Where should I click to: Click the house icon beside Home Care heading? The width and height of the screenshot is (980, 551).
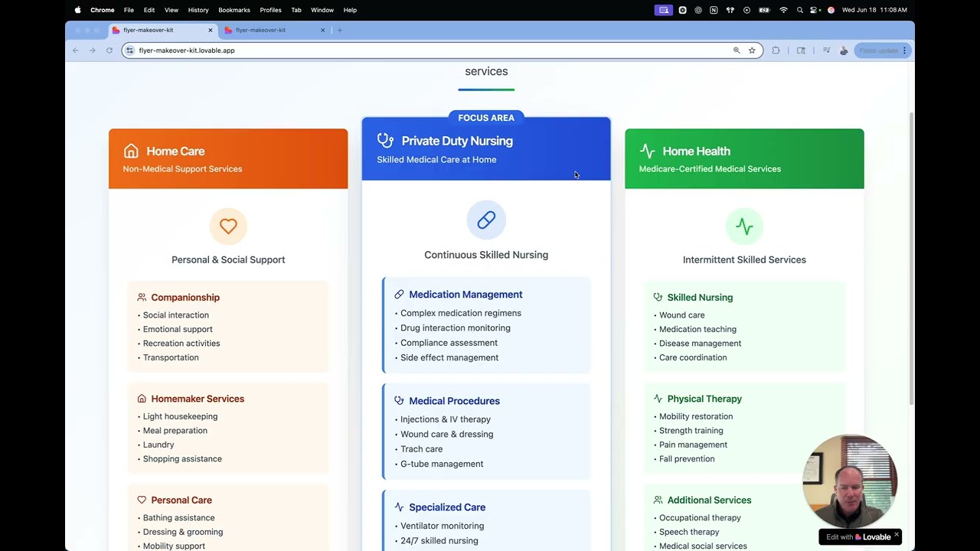click(131, 151)
